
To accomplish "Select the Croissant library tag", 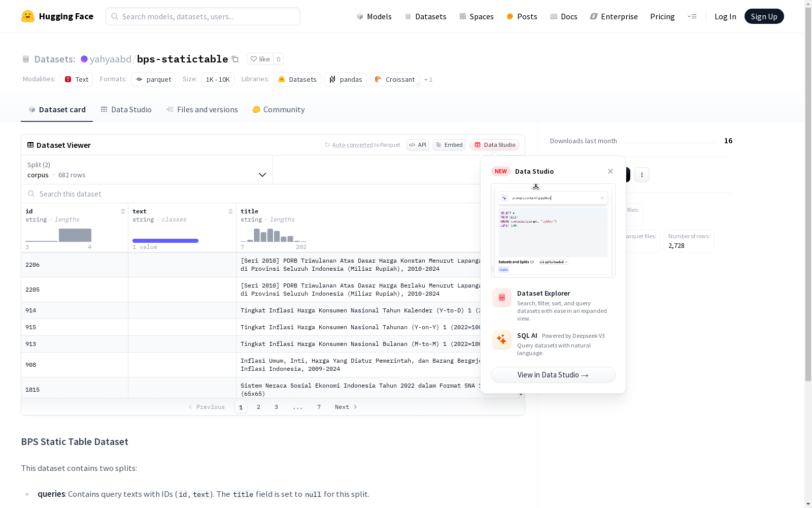I will [395, 79].
